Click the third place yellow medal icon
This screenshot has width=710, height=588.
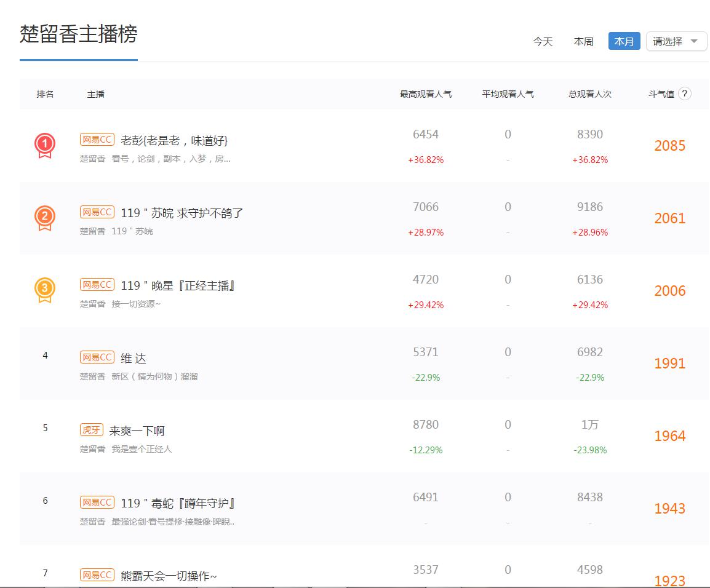point(44,288)
